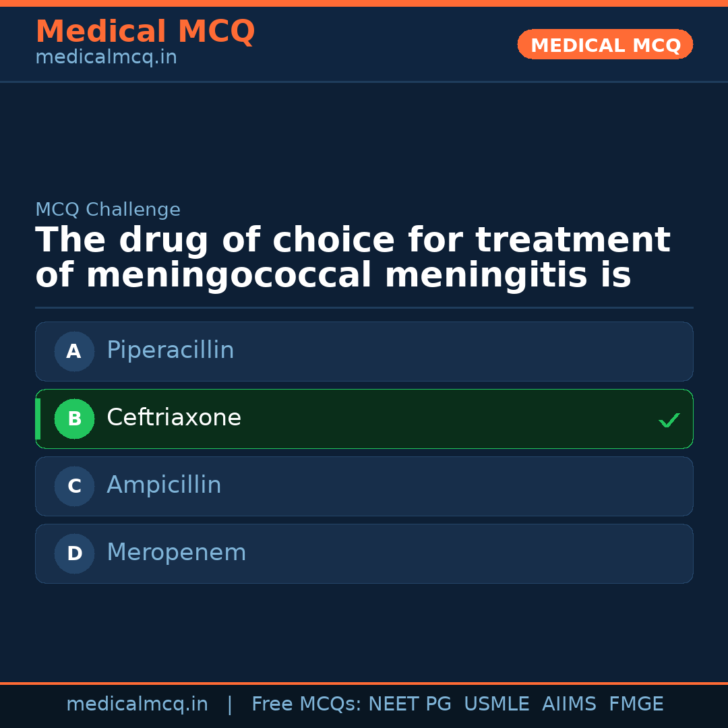Viewport: 728px width, 728px height.
Task: Click the large orange Medical MCQ title
Action: [x=145, y=31]
